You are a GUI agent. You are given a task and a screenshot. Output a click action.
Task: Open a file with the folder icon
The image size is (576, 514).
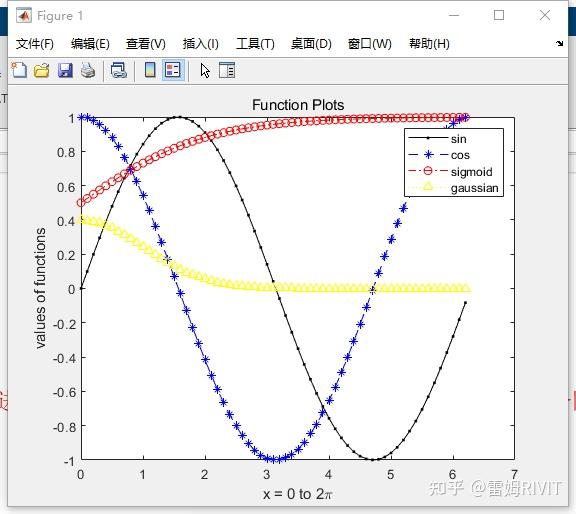coord(42,70)
